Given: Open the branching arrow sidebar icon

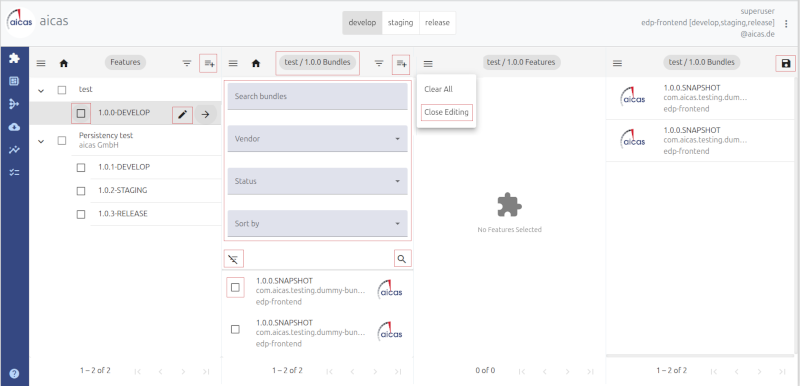Looking at the screenshot, I should (x=14, y=104).
